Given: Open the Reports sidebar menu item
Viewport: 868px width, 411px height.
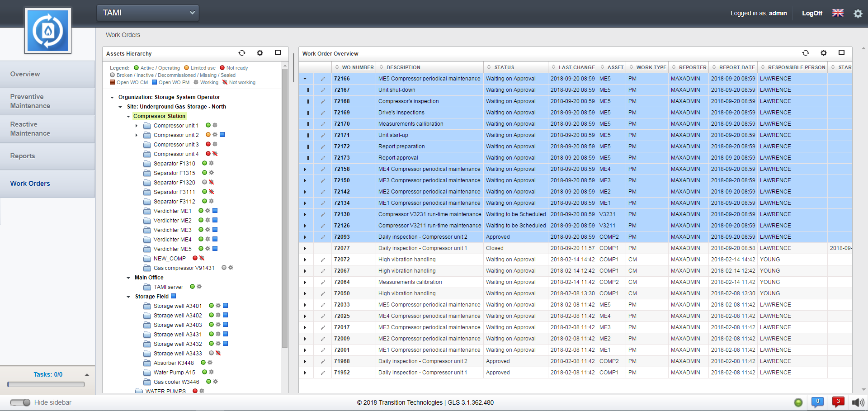Looking at the screenshot, I should [23, 156].
